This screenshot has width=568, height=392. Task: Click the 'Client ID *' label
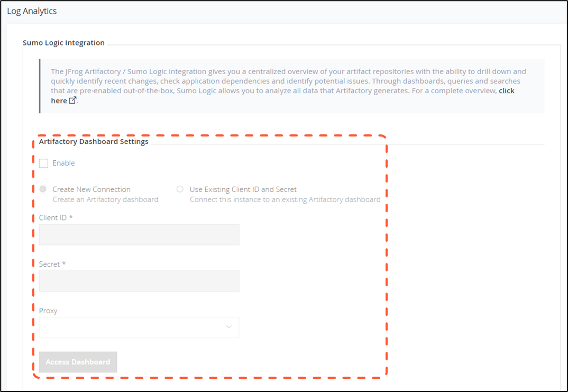click(56, 218)
